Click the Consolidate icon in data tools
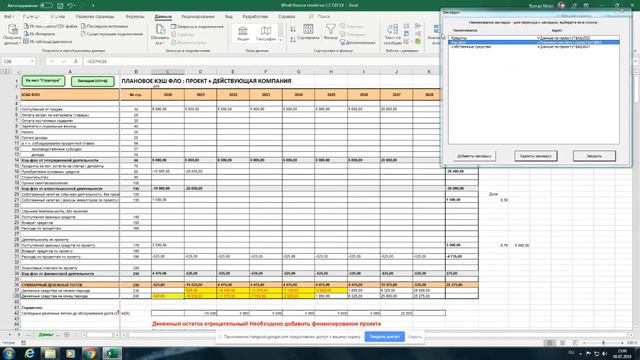Screen dimensions: 640x360 tap(418, 26)
